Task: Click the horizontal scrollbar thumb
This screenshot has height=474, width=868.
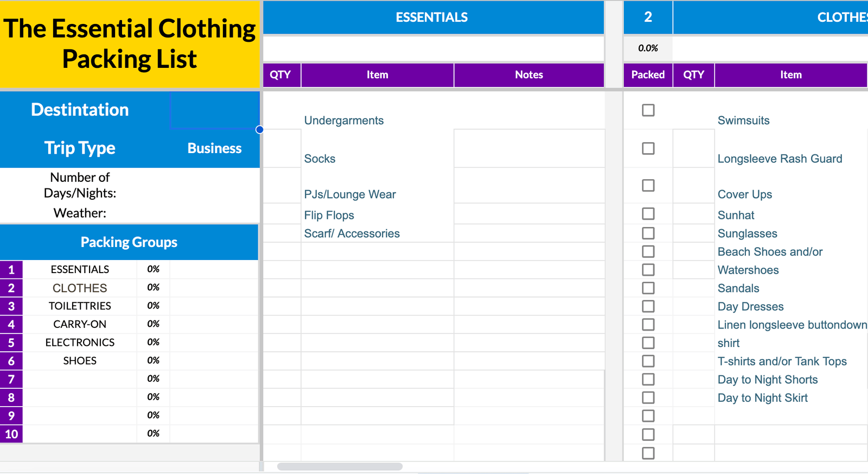Action: [340, 466]
